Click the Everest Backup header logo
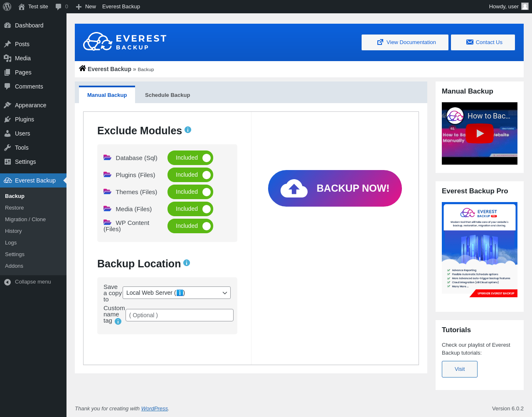Viewport: 532px width, 417px height. pos(125,42)
